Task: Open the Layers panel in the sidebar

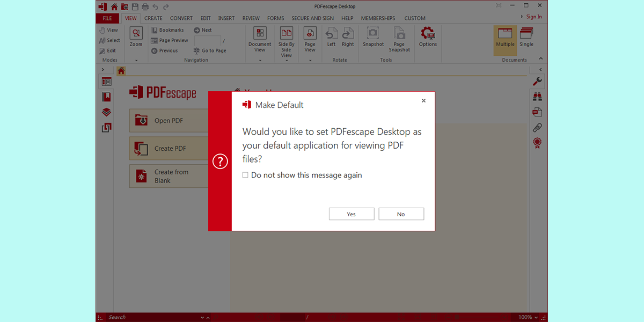Action: pyautogui.click(x=106, y=112)
